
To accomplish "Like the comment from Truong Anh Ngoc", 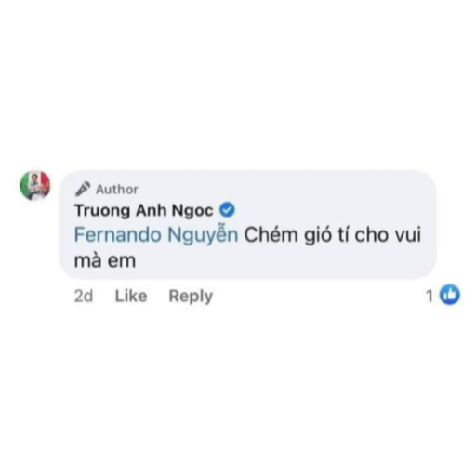I will coord(131,296).
